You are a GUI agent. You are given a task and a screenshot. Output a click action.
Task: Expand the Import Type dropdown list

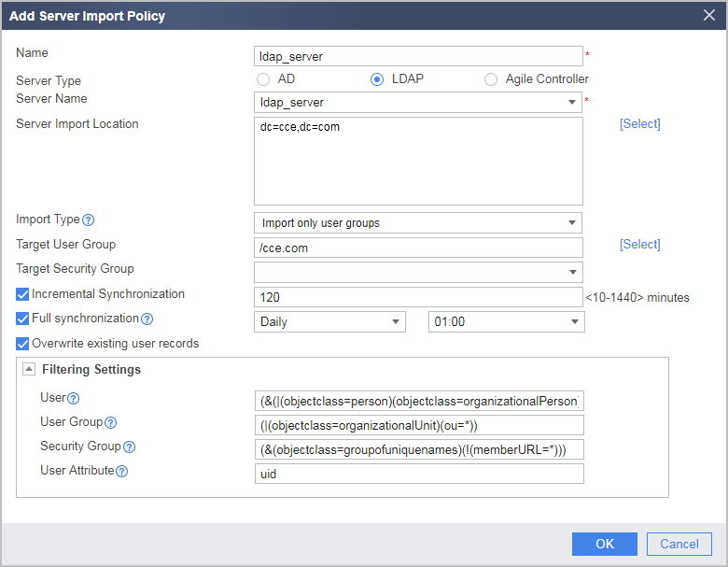click(418, 223)
